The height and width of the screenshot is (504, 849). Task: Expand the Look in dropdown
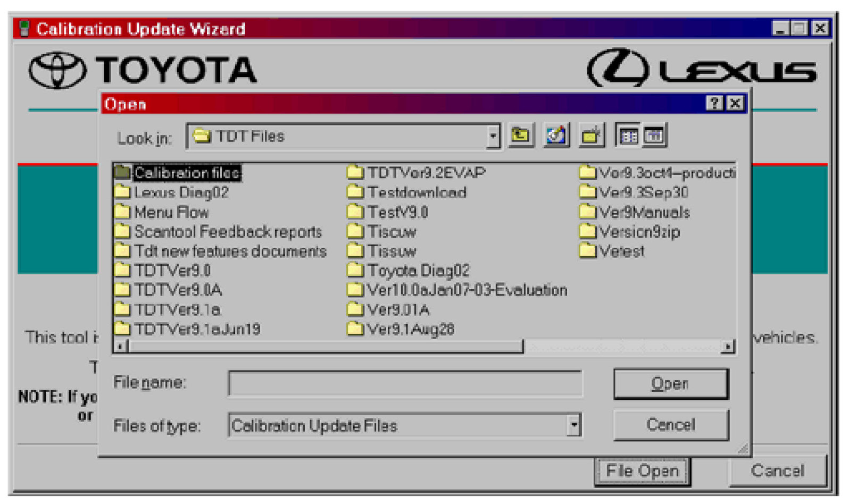click(x=493, y=137)
